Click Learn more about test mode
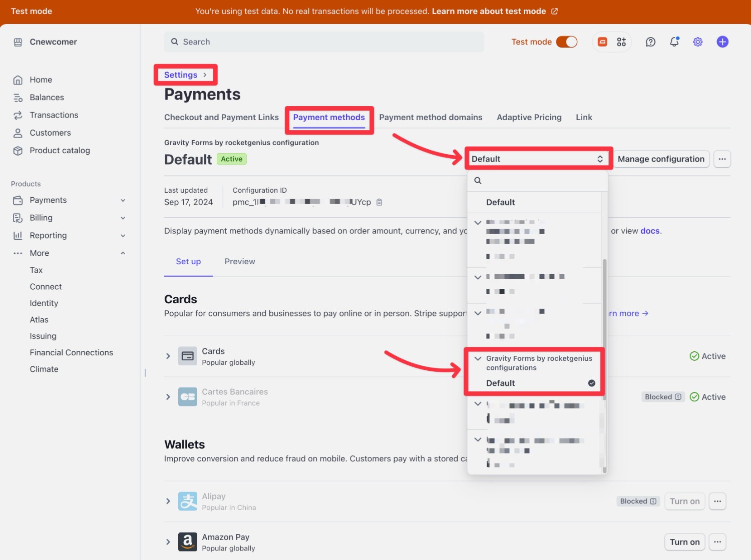 click(x=489, y=11)
